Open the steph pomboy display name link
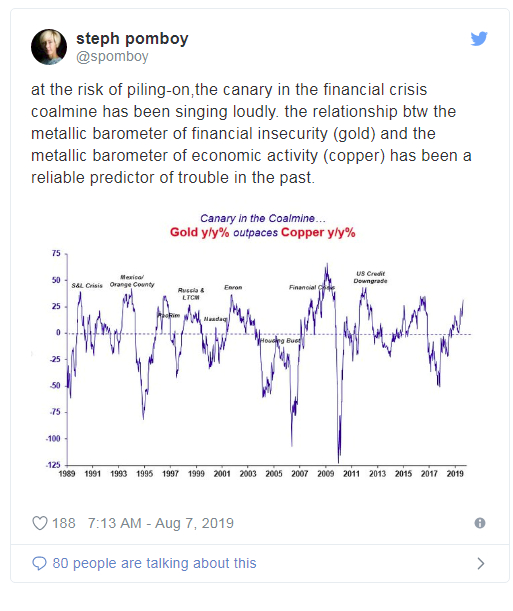 (x=132, y=39)
